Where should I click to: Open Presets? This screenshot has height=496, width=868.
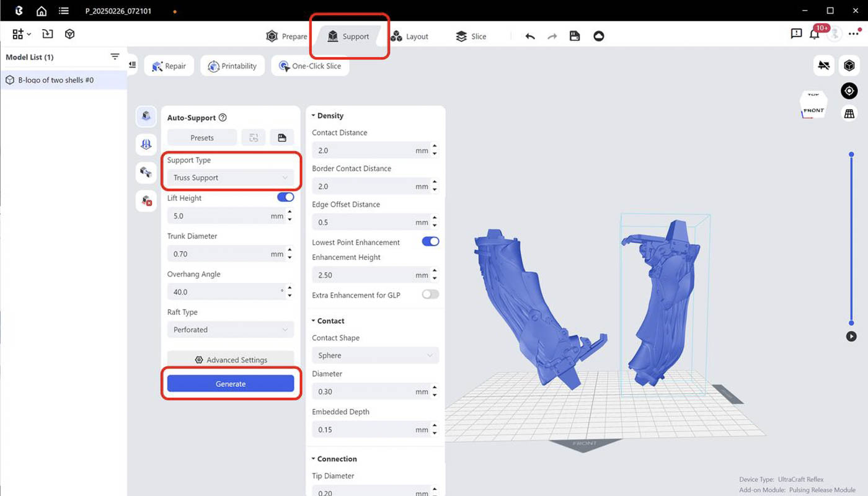click(202, 138)
